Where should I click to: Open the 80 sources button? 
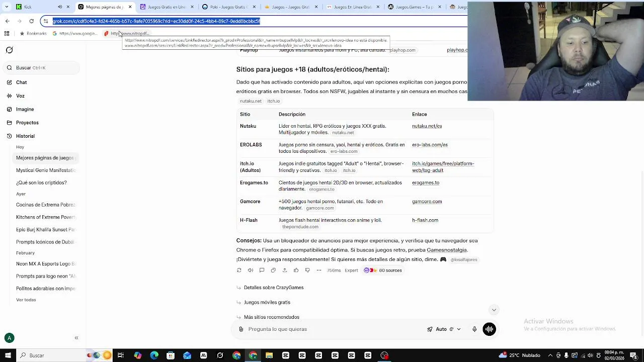[x=383, y=270]
